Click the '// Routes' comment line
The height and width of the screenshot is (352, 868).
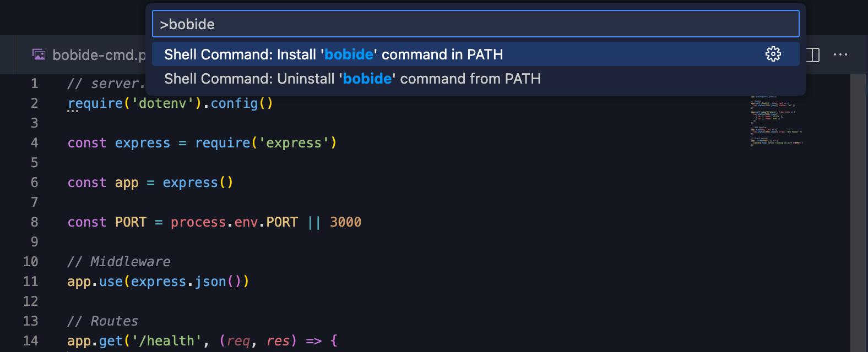pyautogui.click(x=102, y=321)
